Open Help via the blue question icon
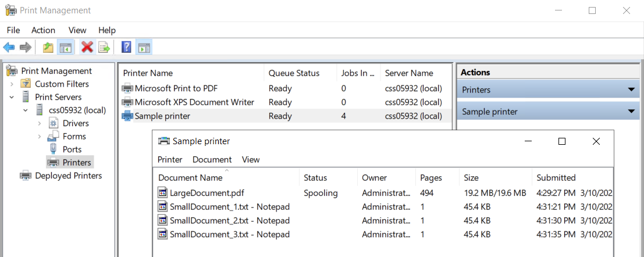This screenshot has width=644, height=257. point(126,48)
